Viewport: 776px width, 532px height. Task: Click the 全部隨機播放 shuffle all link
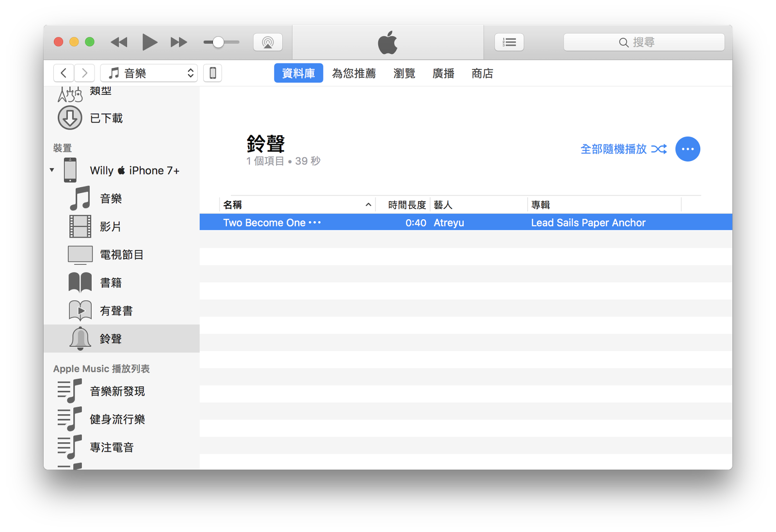point(623,149)
